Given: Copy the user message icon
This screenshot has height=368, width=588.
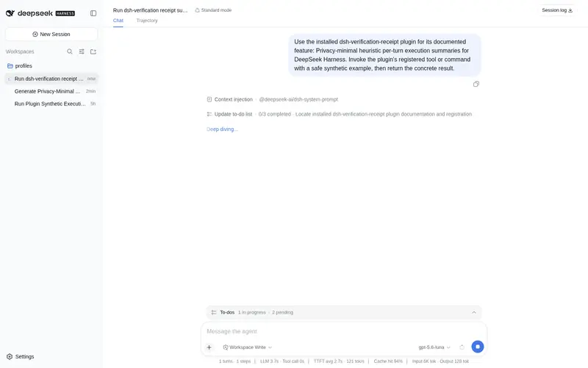Looking at the screenshot, I should point(476,84).
